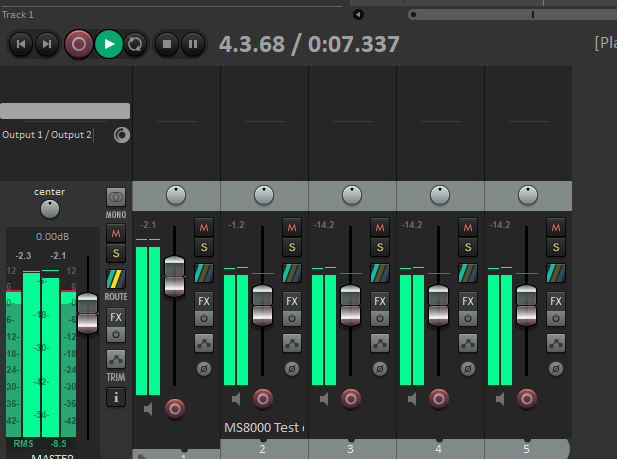Open envelope automation panel for track 2
Viewport: 617px width, 459px height.
[x=292, y=343]
